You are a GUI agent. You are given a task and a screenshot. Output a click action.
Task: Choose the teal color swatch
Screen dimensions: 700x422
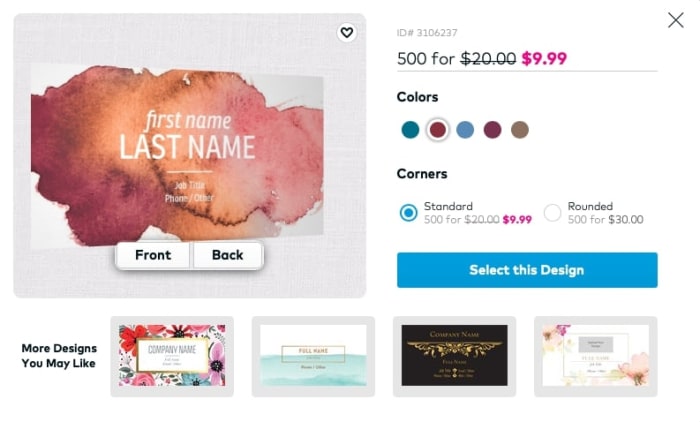tap(410, 129)
